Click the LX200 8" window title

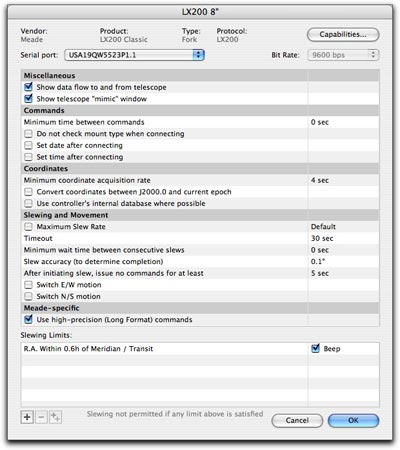point(200,12)
